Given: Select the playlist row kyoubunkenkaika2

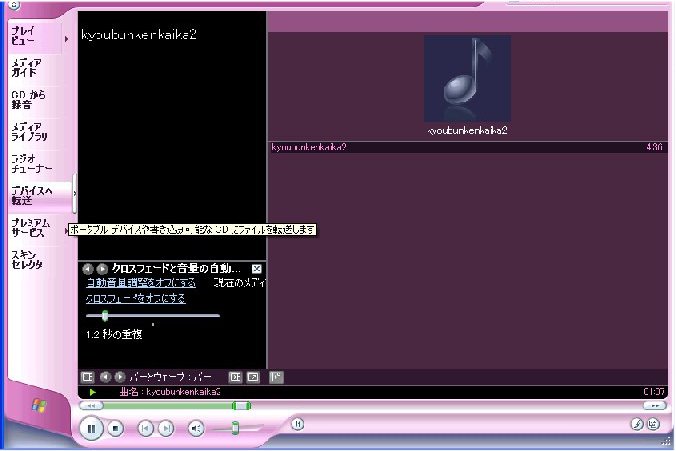Looking at the screenshot, I should (x=467, y=147).
